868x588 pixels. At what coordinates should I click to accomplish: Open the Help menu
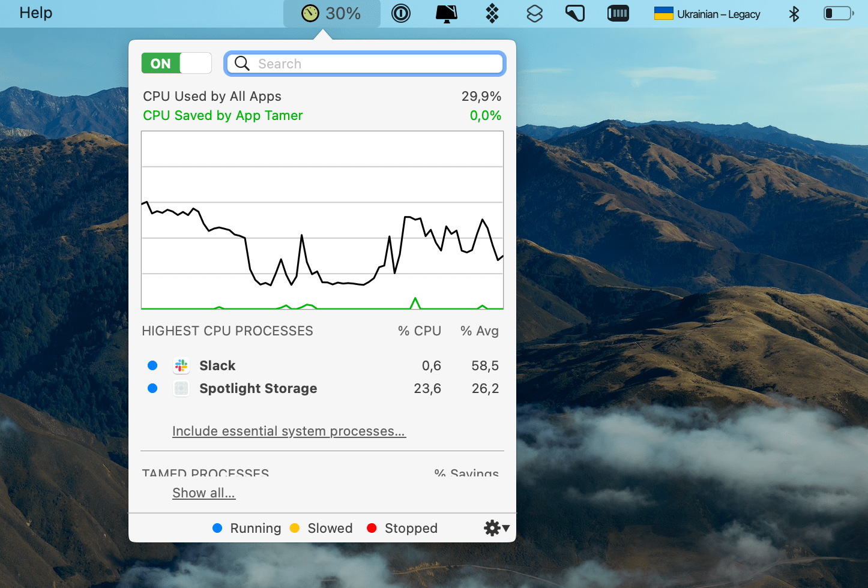(x=36, y=13)
